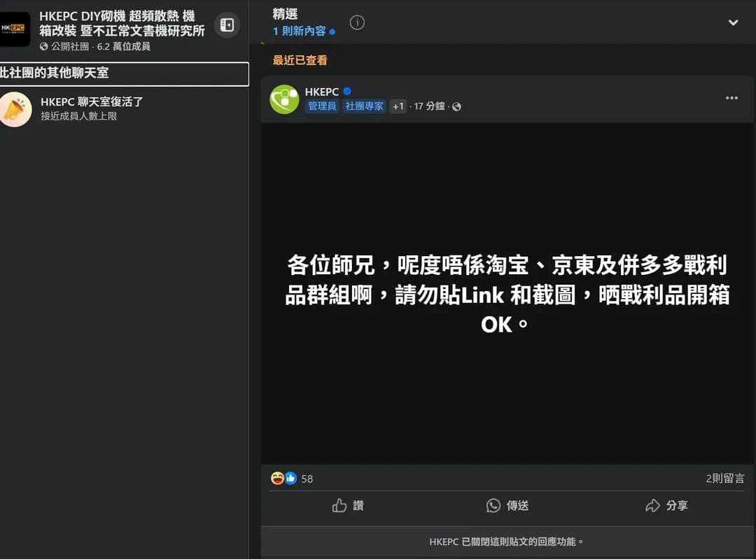Click the blue verified badge

tap(347, 91)
